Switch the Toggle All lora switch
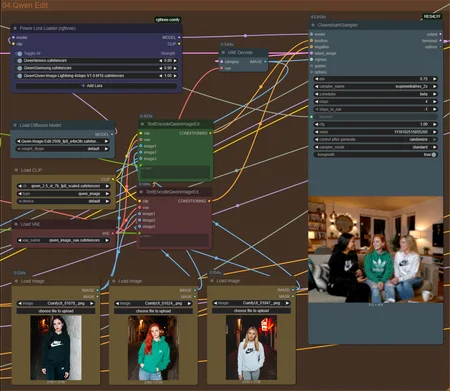Image resolution: width=450 pixels, height=391 pixels. tap(19, 53)
